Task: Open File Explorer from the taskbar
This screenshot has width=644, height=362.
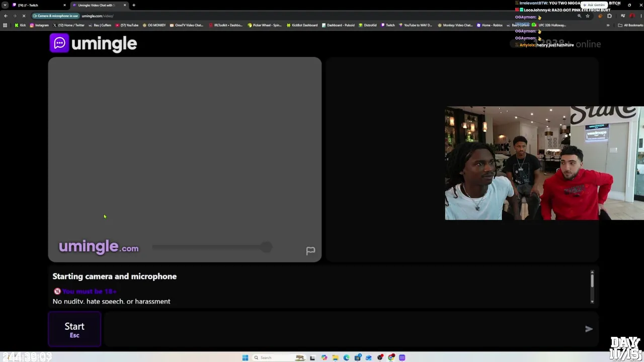Action: click(x=335, y=357)
